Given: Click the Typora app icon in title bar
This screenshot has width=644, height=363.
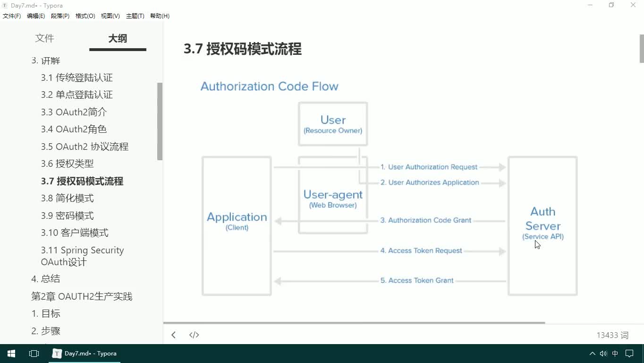Looking at the screenshot, I should 5,5.
